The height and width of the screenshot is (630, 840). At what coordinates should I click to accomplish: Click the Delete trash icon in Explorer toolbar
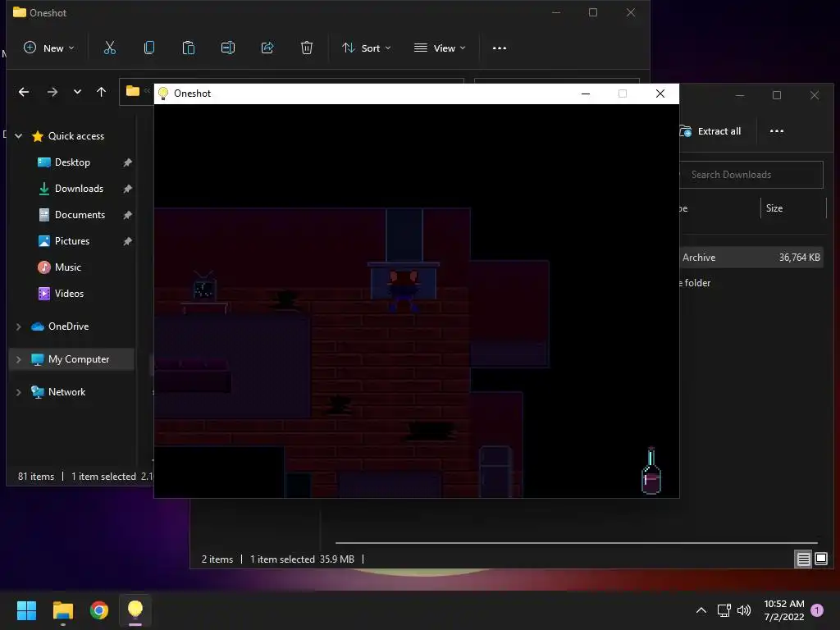[x=307, y=48]
